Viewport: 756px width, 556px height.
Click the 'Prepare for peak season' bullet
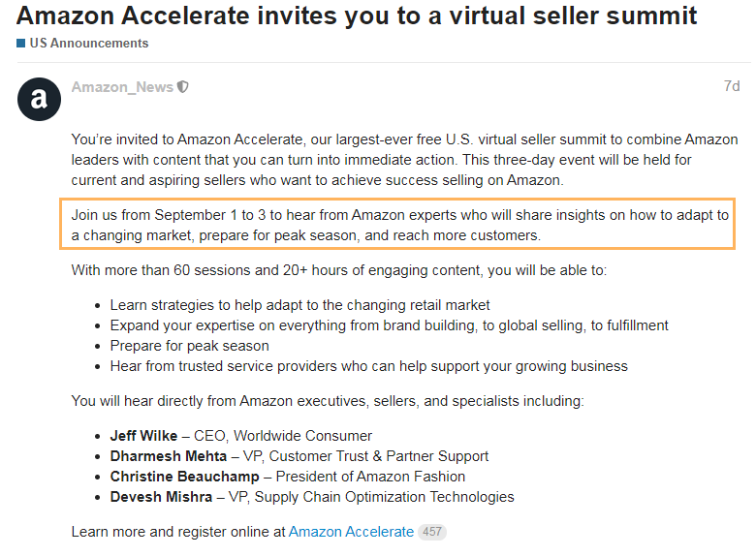pyautogui.click(x=189, y=346)
